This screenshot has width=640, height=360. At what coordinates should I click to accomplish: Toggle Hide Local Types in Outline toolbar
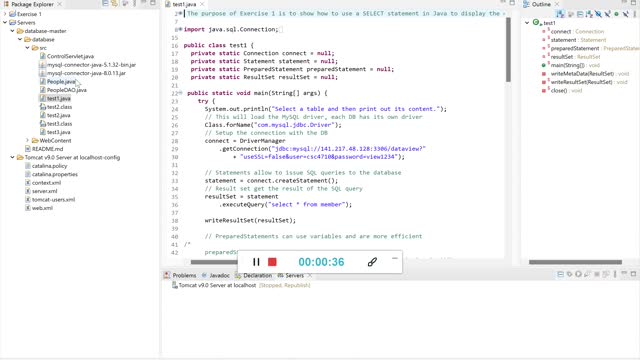coord(625,14)
